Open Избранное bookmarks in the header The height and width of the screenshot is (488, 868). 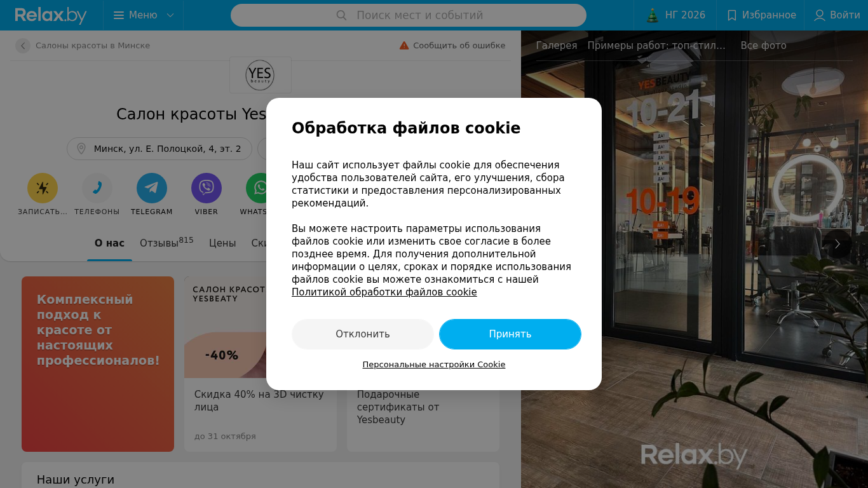tap(761, 15)
